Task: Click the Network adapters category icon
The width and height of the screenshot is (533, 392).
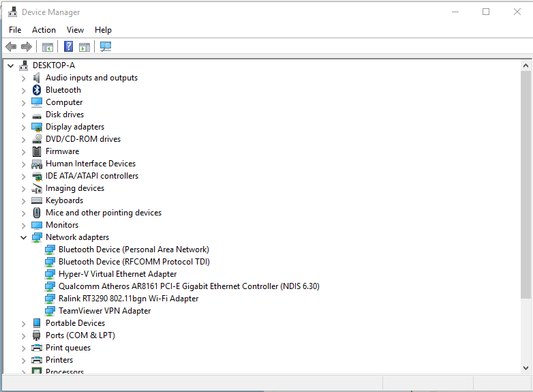Action: tap(37, 237)
